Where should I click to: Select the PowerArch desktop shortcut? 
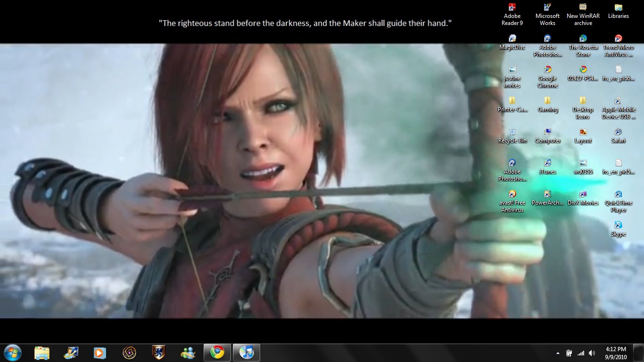pos(547,197)
